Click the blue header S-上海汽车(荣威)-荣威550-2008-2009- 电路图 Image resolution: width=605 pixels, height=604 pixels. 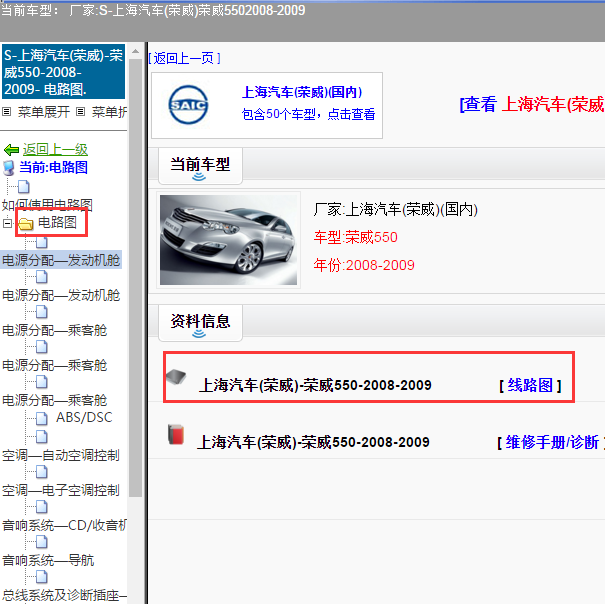pyautogui.click(x=63, y=72)
